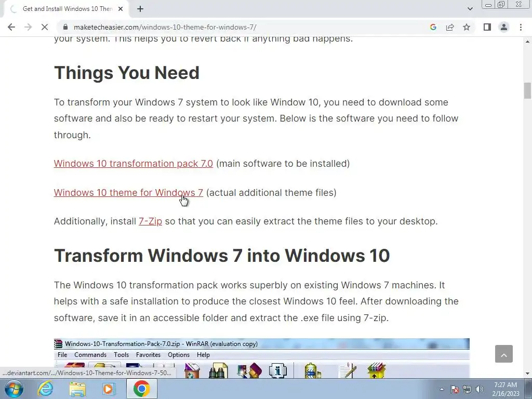Follow the 7-Zip link
Viewport: 532px width, 399px height.
click(150, 221)
